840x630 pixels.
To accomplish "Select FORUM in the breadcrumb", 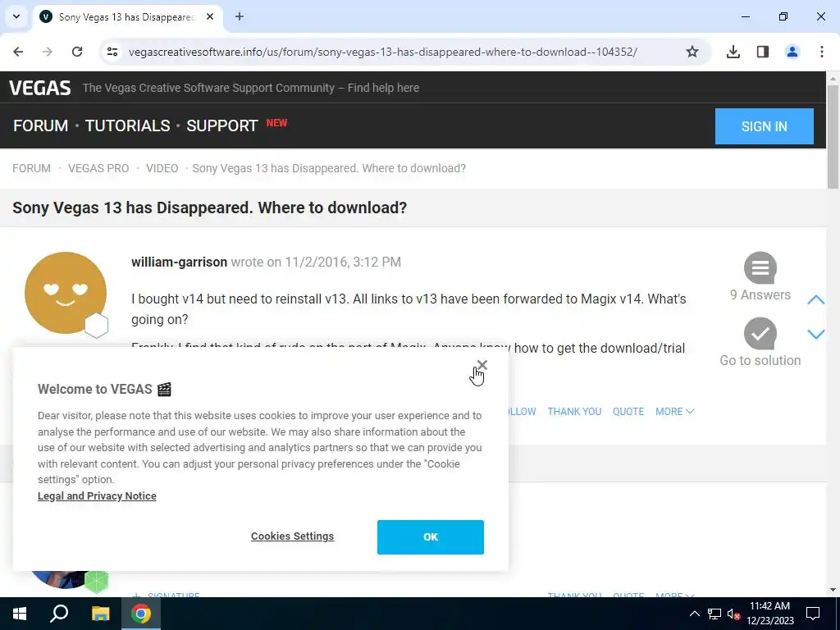I will (32, 168).
